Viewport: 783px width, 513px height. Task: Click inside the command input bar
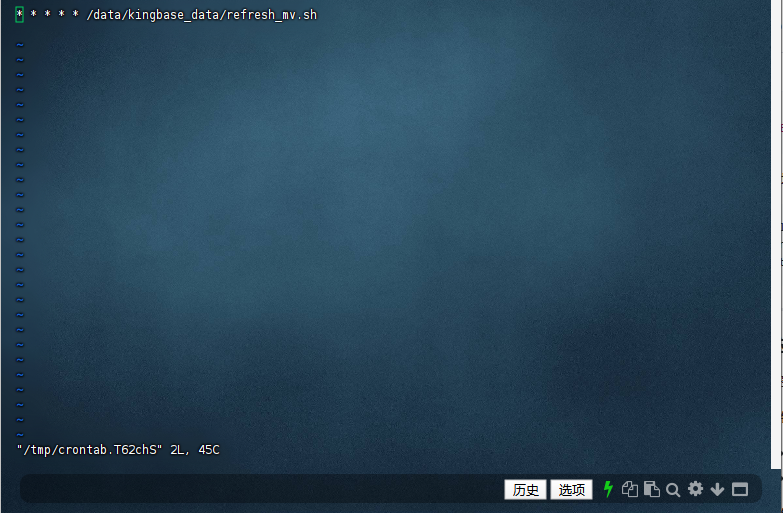coord(260,489)
